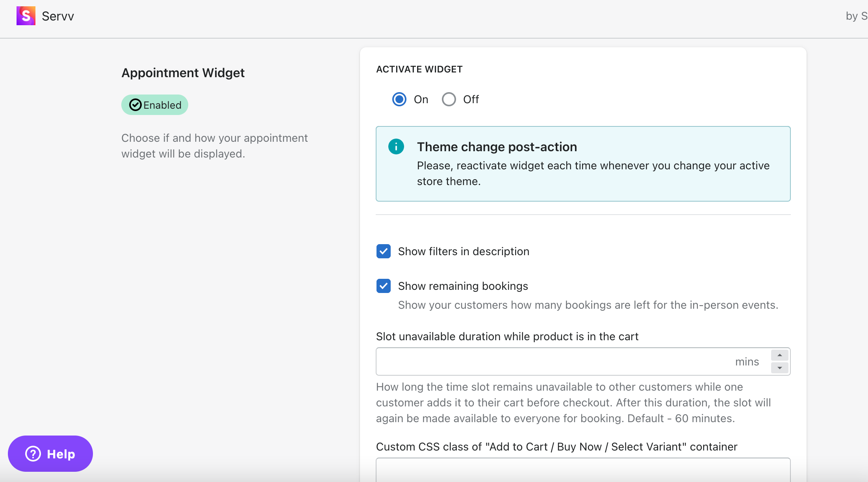Select the On radio button
Screen dimensions: 868x482
[x=399, y=99]
